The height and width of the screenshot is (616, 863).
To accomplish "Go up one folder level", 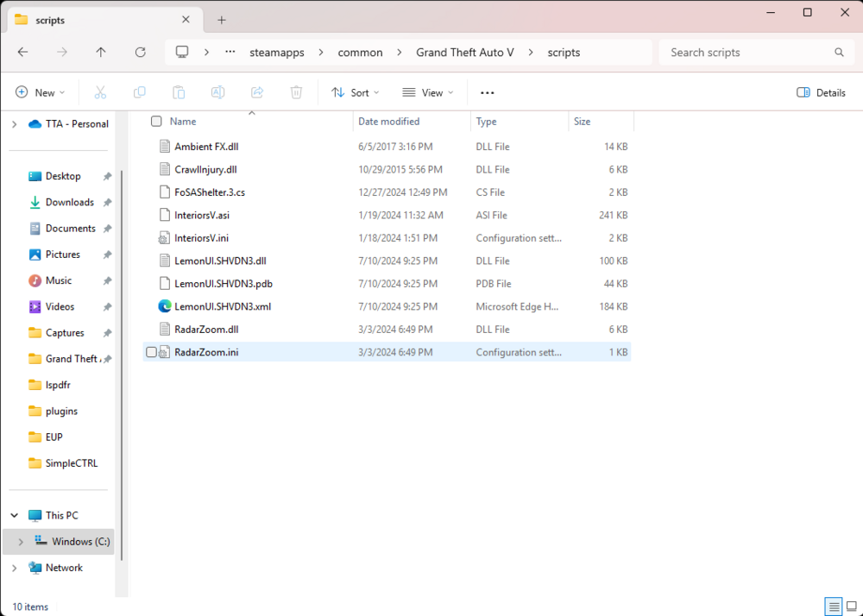I will 100,52.
